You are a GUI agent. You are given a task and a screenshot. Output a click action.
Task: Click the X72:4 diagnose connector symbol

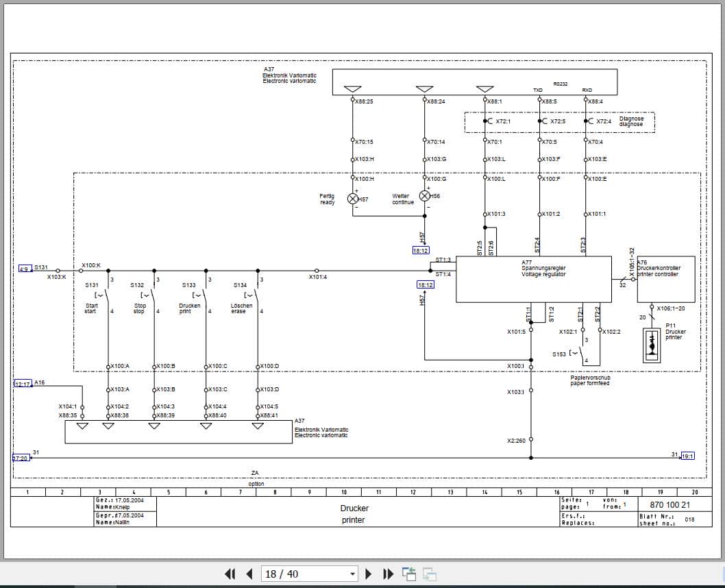pos(588,121)
